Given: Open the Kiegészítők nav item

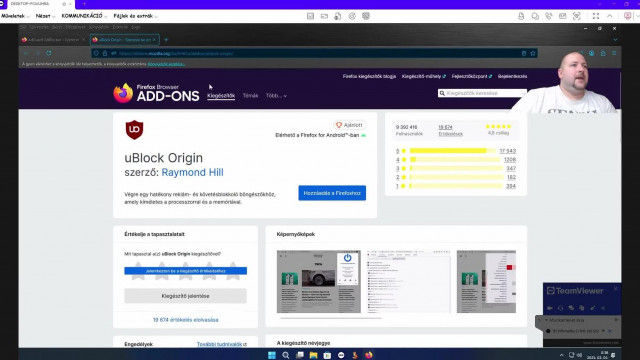Looking at the screenshot, I should (x=221, y=96).
